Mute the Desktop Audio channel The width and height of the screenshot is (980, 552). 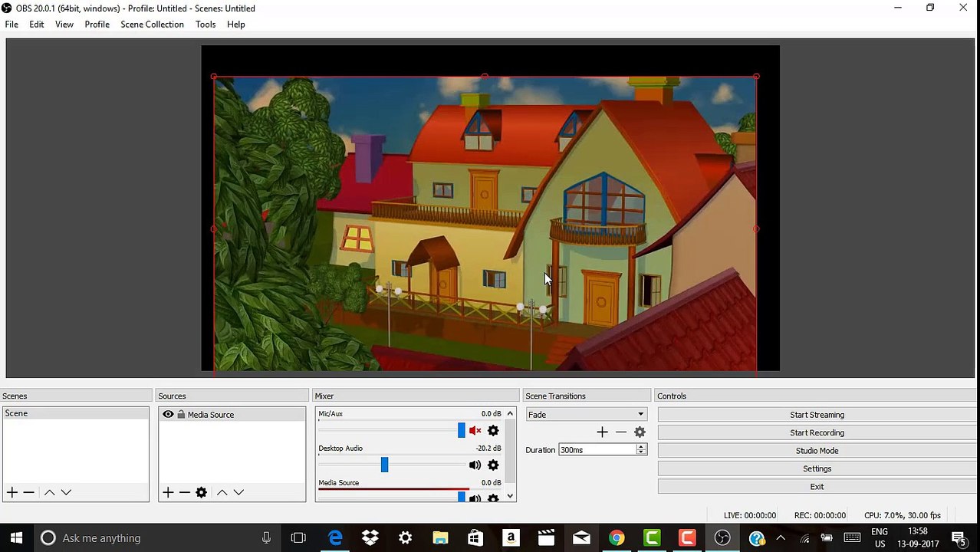[x=475, y=465]
